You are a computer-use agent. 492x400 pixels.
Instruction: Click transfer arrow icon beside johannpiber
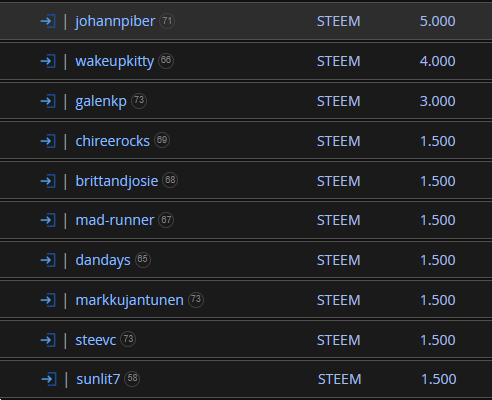(x=48, y=21)
